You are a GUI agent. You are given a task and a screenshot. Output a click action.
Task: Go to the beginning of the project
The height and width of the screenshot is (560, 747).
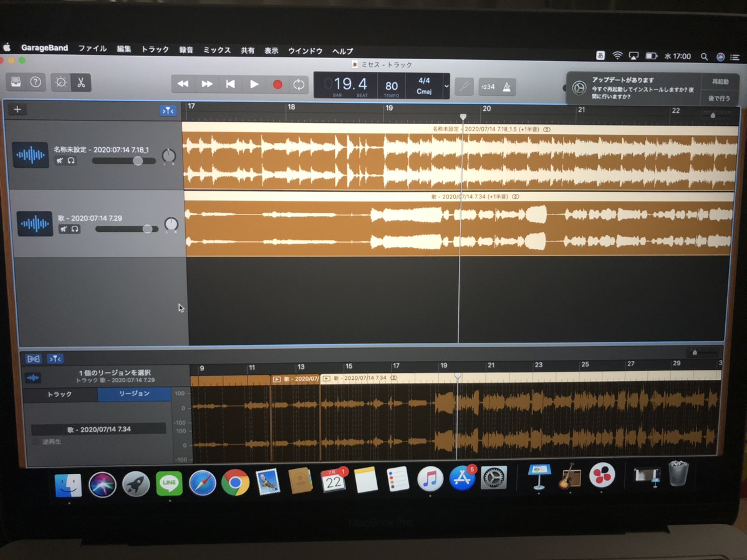pyautogui.click(x=230, y=84)
